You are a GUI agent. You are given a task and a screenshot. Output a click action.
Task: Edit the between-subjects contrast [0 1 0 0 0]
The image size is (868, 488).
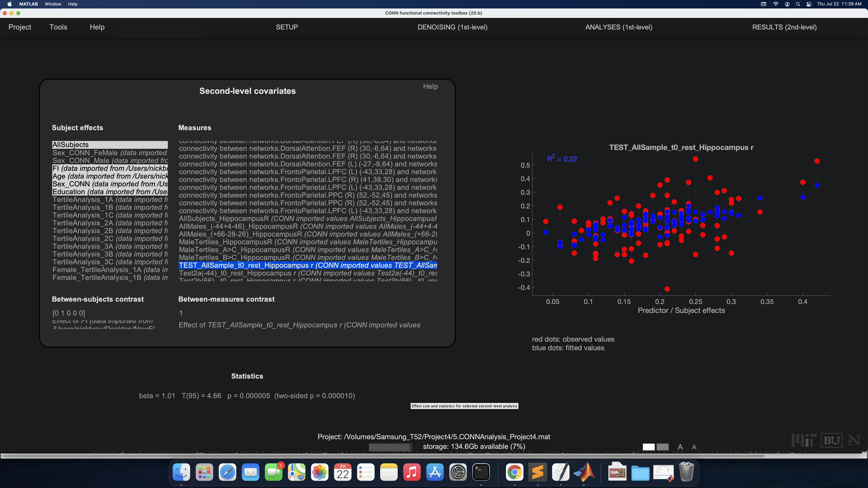click(x=69, y=313)
